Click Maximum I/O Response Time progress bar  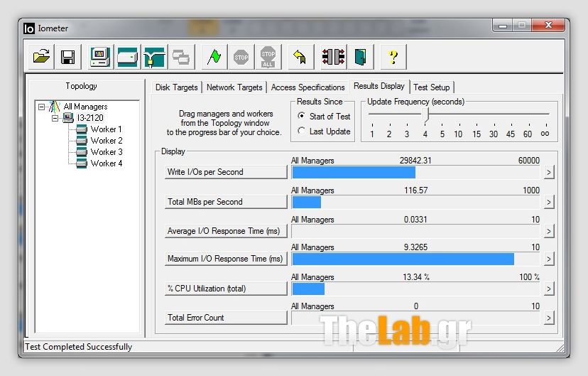pyautogui.click(x=415, y=259)
